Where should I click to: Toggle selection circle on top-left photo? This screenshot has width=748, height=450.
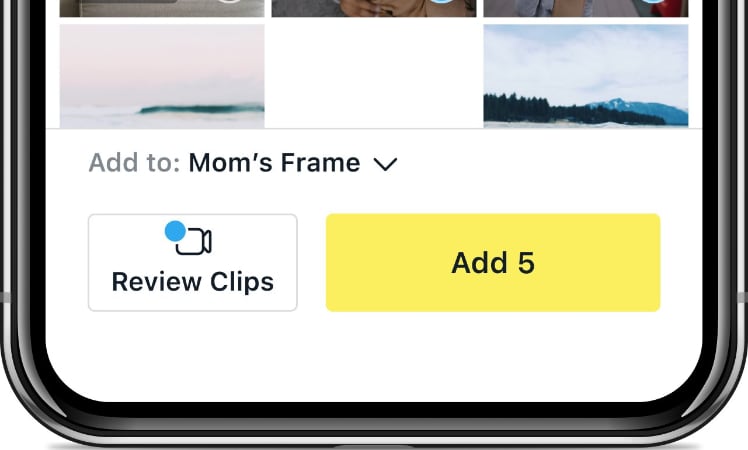(229, 3)
